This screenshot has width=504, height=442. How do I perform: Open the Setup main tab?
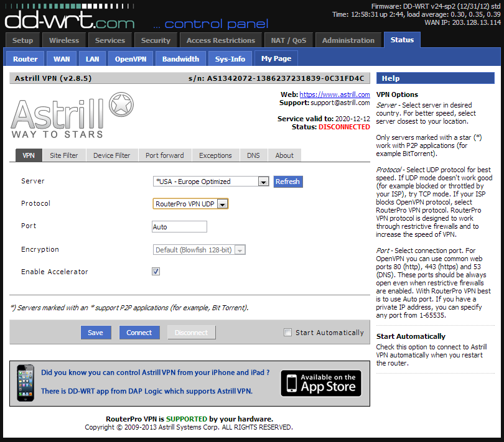[x=22, y=40]
